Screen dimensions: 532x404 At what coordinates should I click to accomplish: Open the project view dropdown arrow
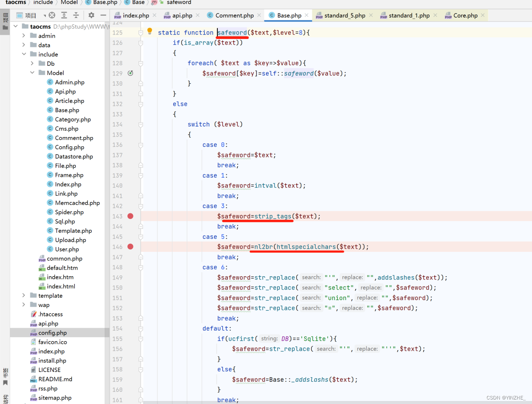click(45, 16)
